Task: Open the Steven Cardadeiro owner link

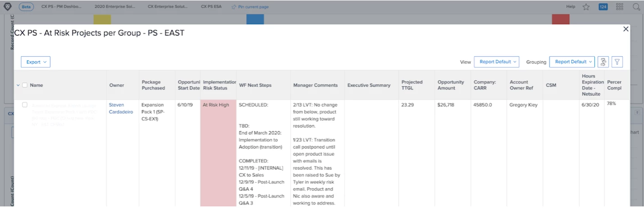Action: pyautogui.click(x=121, y=109)
